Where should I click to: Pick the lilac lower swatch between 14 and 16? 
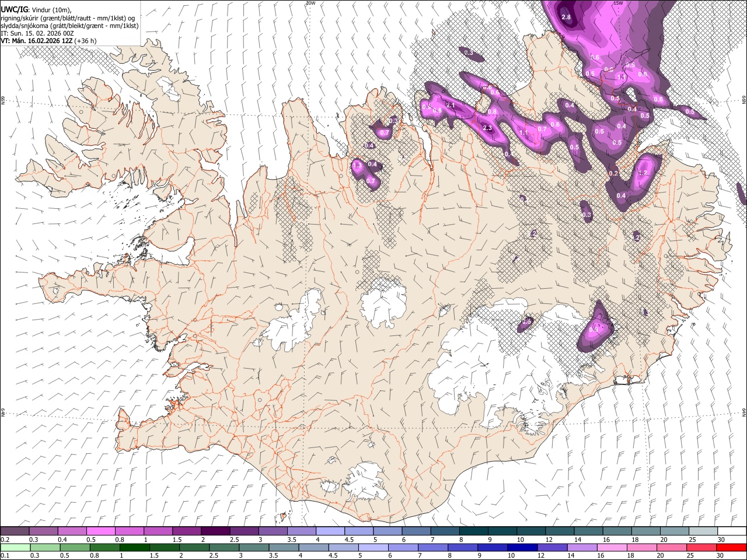(582, 547)
